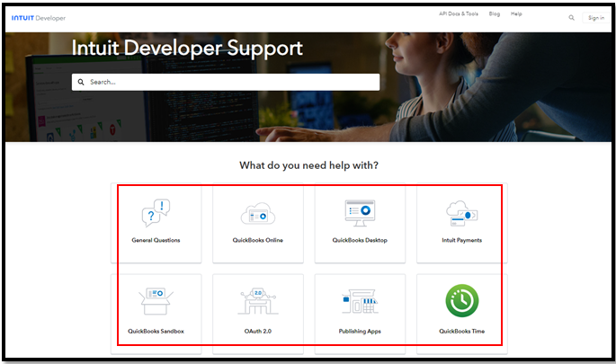Click the General Questions speech bubbles icon

tap(156, 213)
